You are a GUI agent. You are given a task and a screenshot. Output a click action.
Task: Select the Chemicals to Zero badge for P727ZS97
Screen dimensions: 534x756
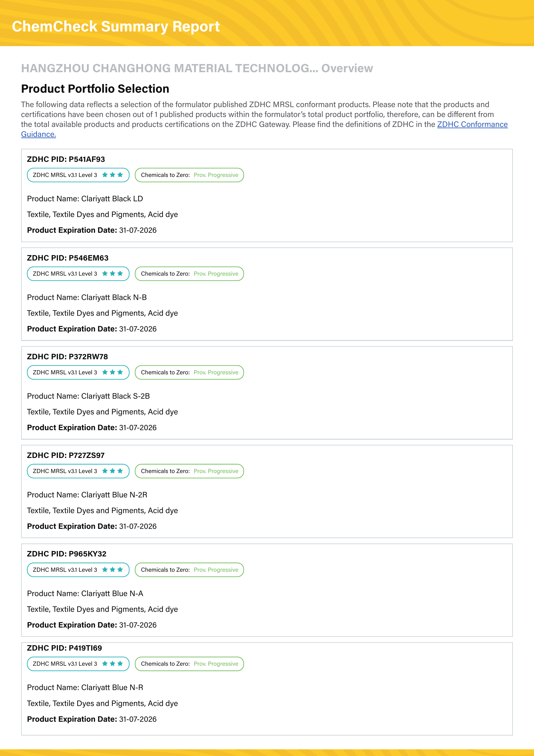click(x=189, y=471)
